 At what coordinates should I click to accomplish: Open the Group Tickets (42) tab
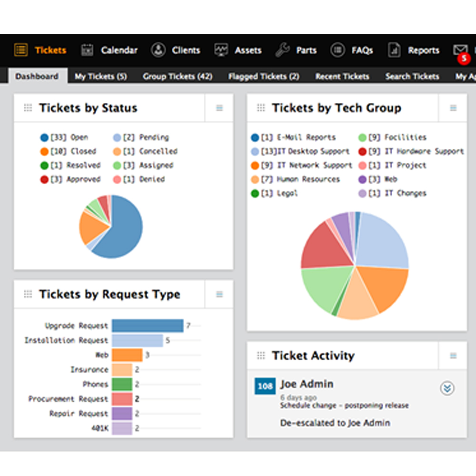[x=178, y=76]
